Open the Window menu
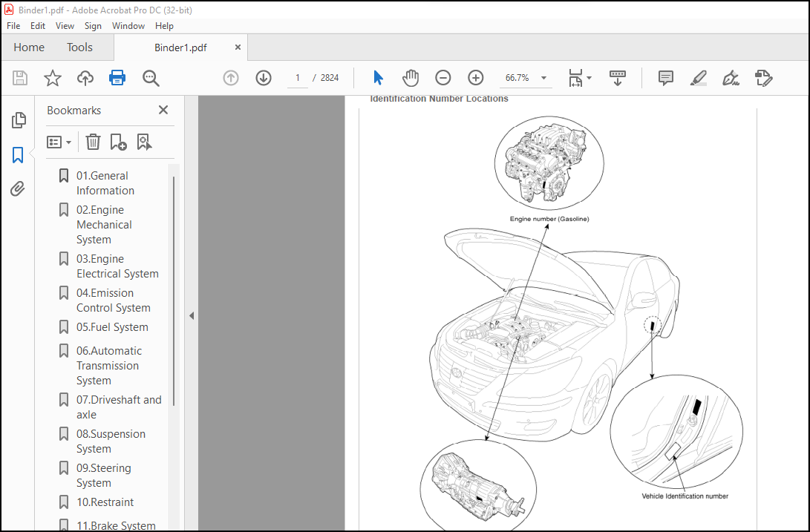Screen dimensions: 810x532 pyautogui.click(x=128, y=26)
